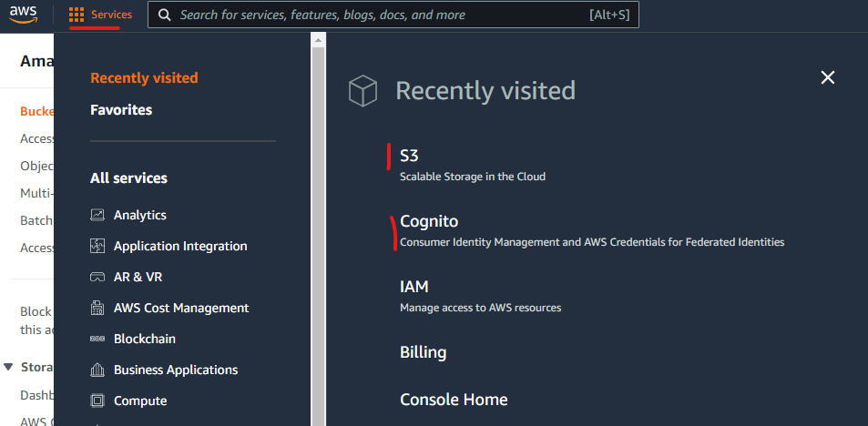Image resolution: width=868 pixels, height=426 pixels.
Task: Open AWS Cost Management category
Action: pyautogui.click(x=181, y=308)
